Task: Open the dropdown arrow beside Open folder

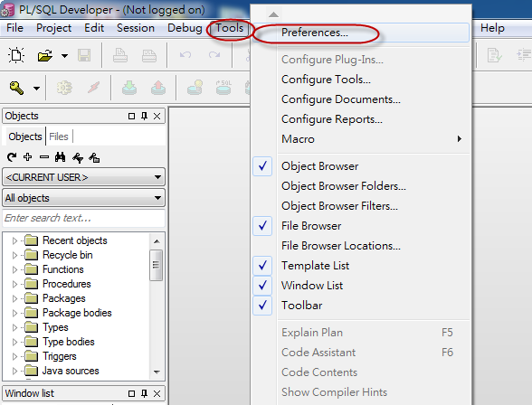Action: tap(64, 55)
